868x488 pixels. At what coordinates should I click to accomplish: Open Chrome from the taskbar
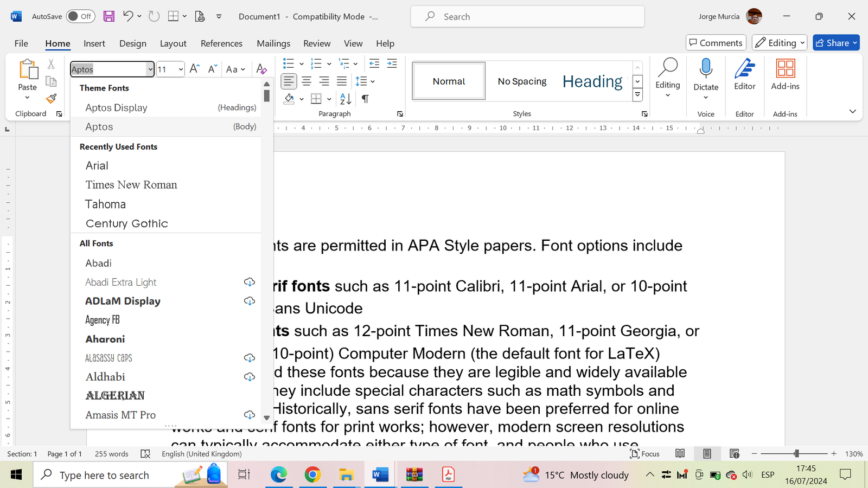[312, 475]
